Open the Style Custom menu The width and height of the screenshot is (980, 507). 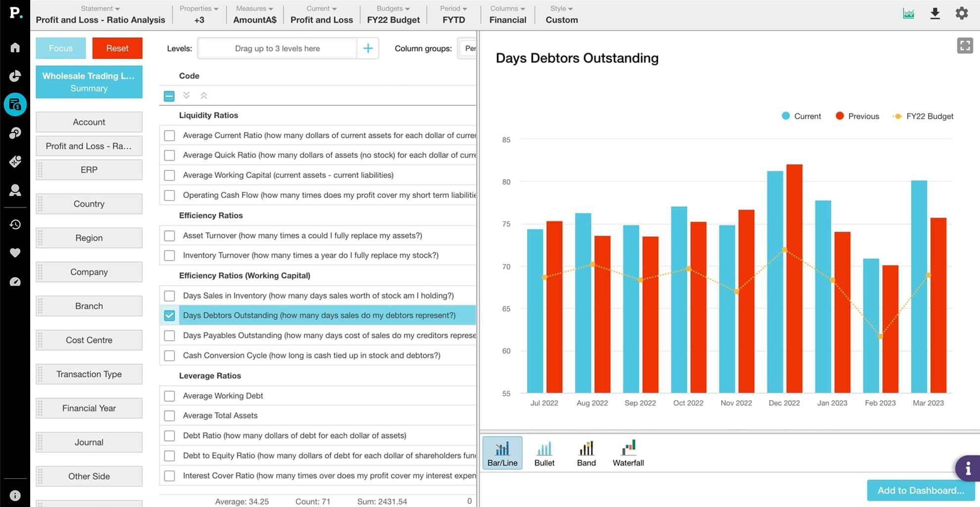(x=561, y=14)
